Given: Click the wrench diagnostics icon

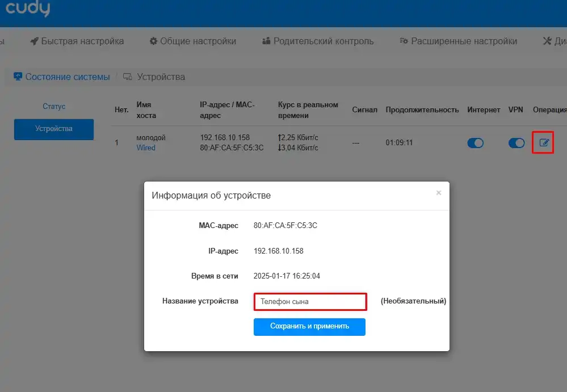Looking at the screenshot, I should point(547,41).
